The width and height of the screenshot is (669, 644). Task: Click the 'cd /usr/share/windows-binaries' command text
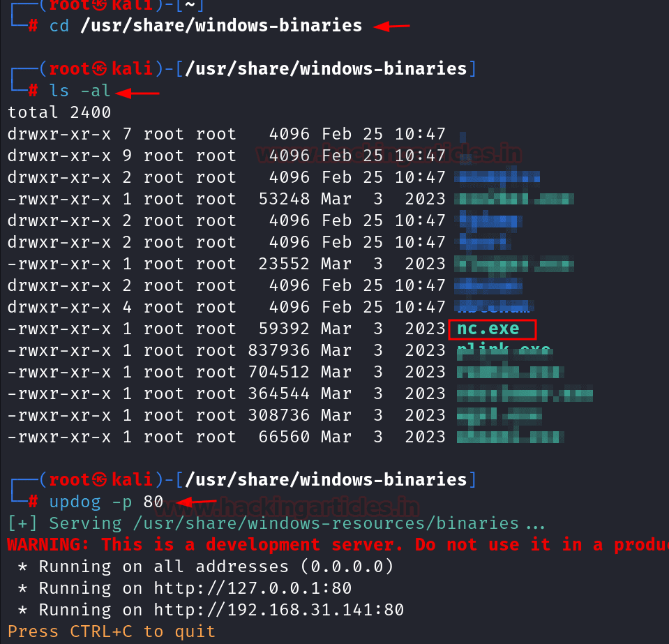(x=206, y=26)
